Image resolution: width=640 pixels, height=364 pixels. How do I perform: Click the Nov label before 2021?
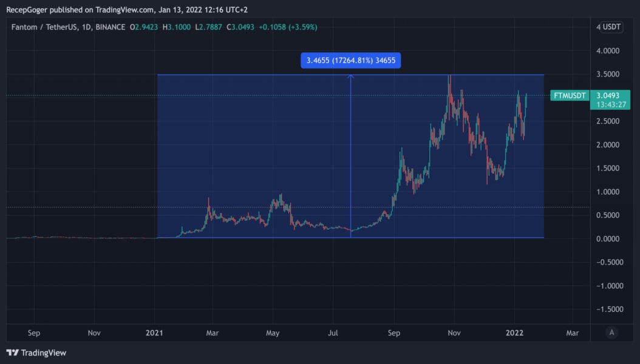click(94, 333)
